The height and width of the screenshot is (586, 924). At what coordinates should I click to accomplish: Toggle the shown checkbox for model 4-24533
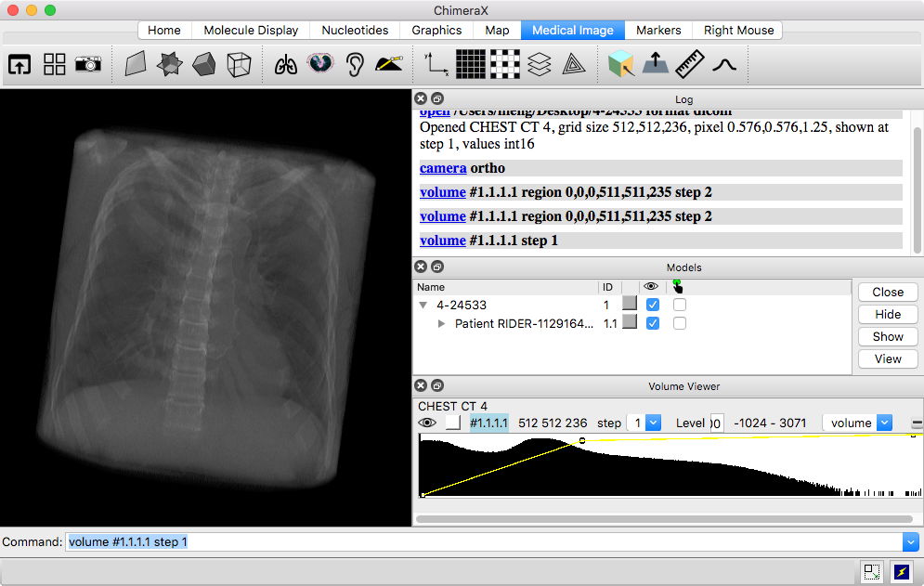tap(653, 305)
